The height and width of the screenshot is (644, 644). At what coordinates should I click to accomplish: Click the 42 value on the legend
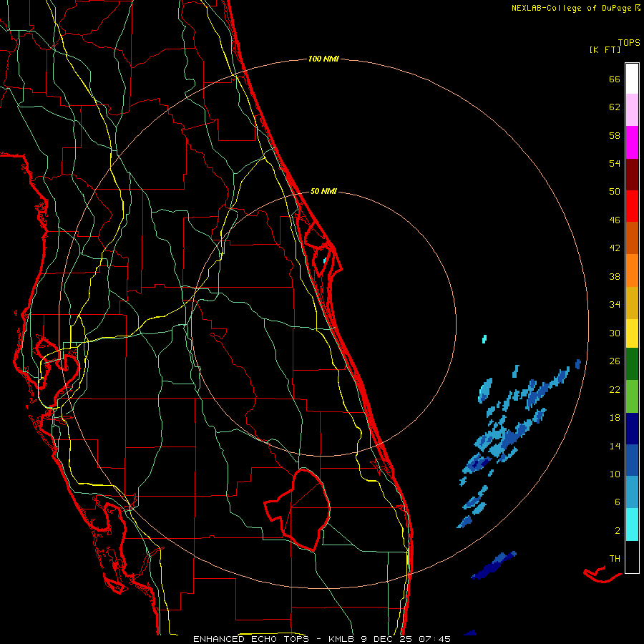pyautogui.click(x=615, y=248)
